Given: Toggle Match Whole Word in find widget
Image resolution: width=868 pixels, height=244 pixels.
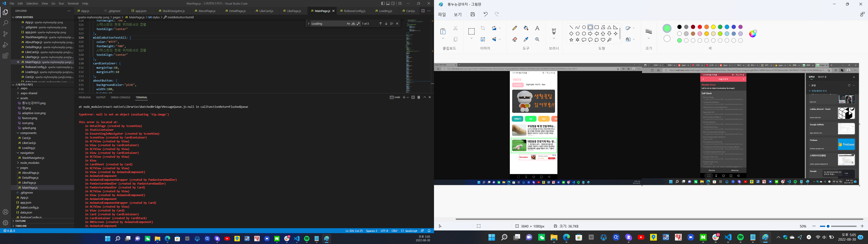Looking at the screenshot, I should [353, 23].
